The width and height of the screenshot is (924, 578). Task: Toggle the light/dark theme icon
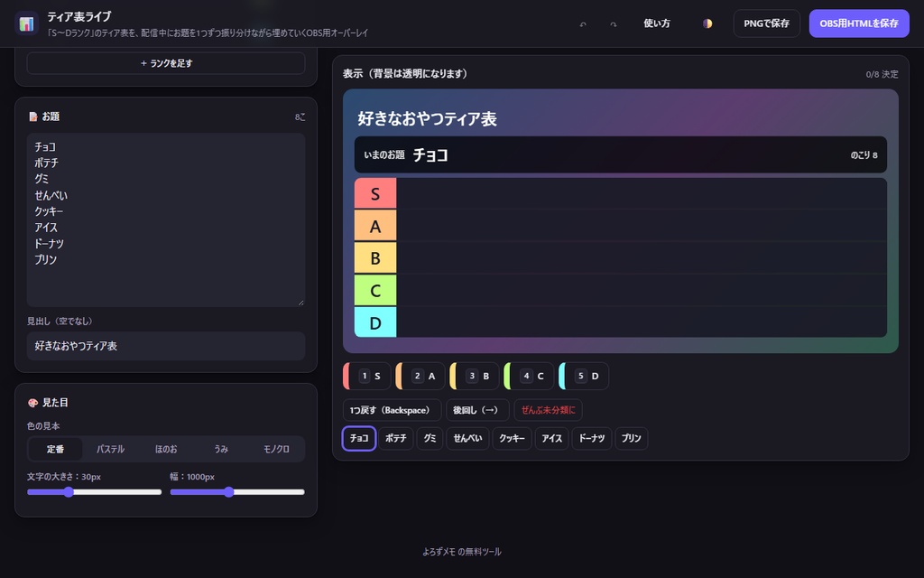[707, 23]
